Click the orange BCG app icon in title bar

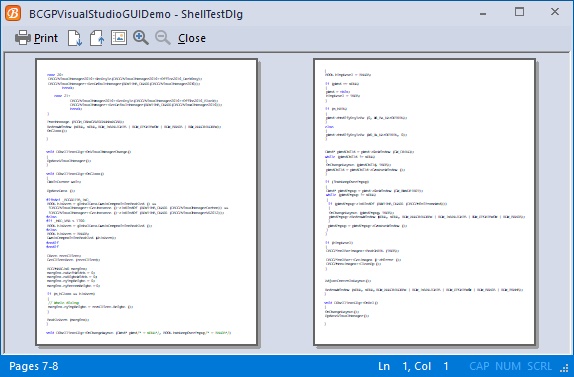pyautogui.click(x=13, y=14)
